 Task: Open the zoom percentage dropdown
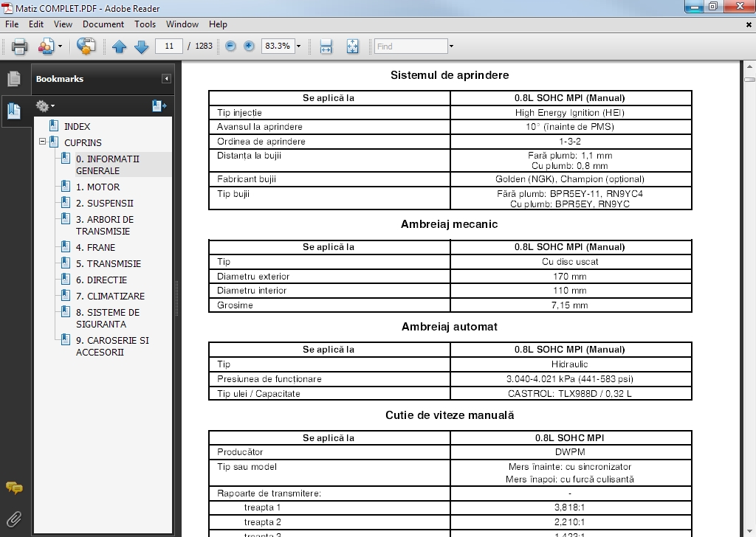298,46
